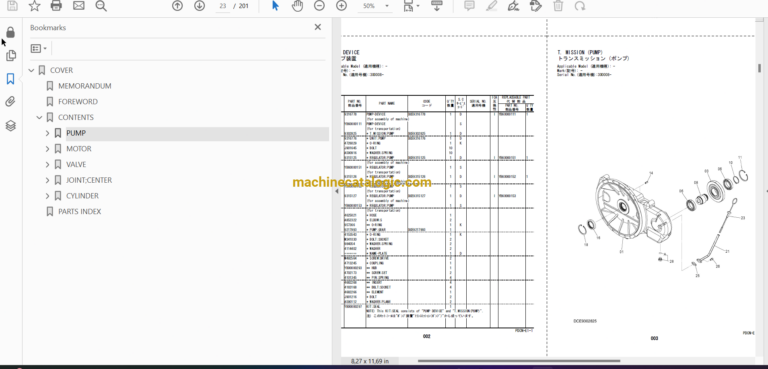Expand the VALVE bookmark

click(x=48, y=165)
